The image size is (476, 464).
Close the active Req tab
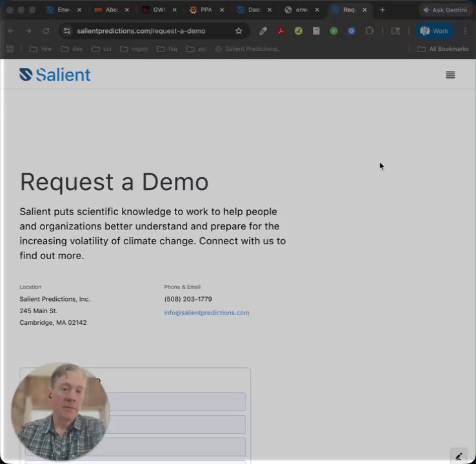coord(364,10)
